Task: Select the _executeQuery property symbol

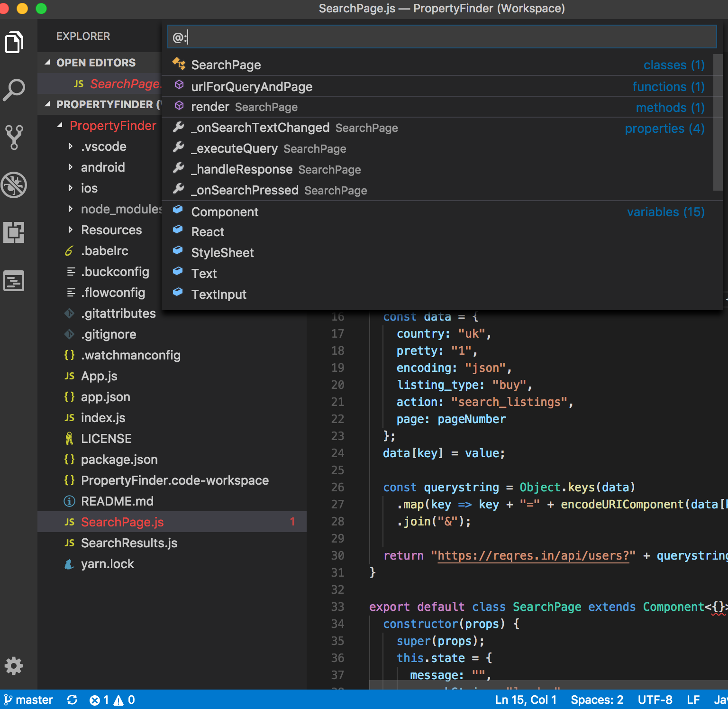Action: [x=234, y=149]
